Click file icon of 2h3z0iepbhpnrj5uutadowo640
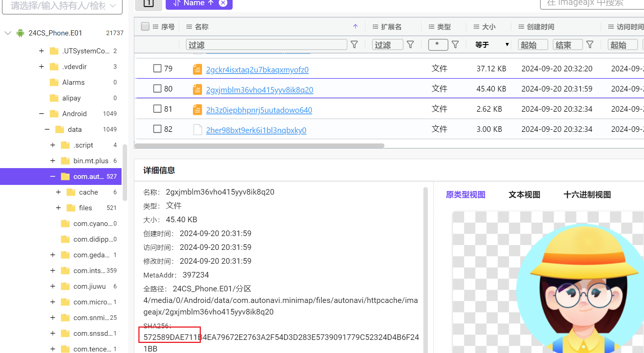 [197, 109]
